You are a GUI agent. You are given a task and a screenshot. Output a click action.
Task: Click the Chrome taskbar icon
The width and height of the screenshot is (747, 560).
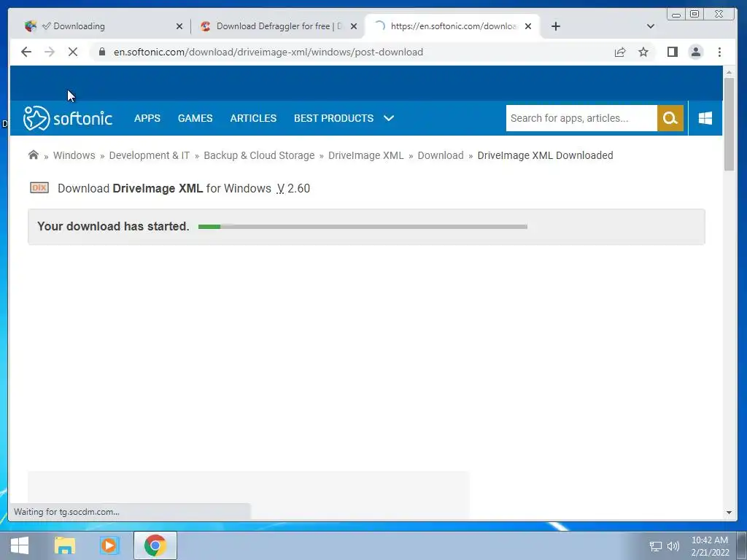point(155,545)
